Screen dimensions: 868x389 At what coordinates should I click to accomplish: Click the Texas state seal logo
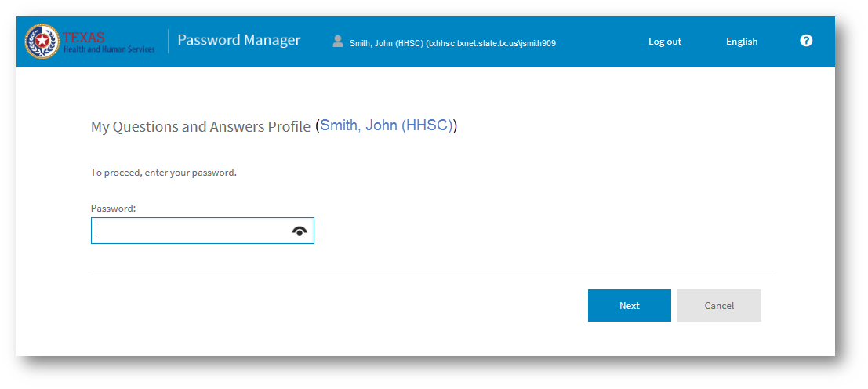click(x=42, y=42)
